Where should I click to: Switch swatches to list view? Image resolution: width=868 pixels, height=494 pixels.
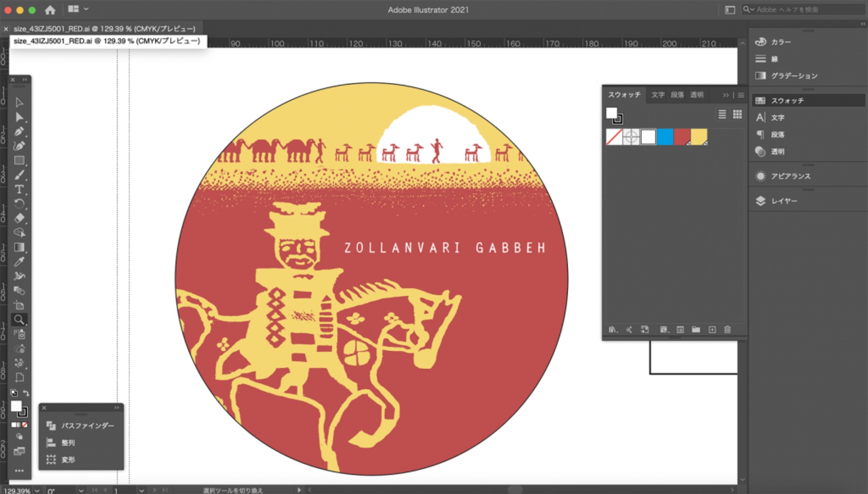[722, 114]
